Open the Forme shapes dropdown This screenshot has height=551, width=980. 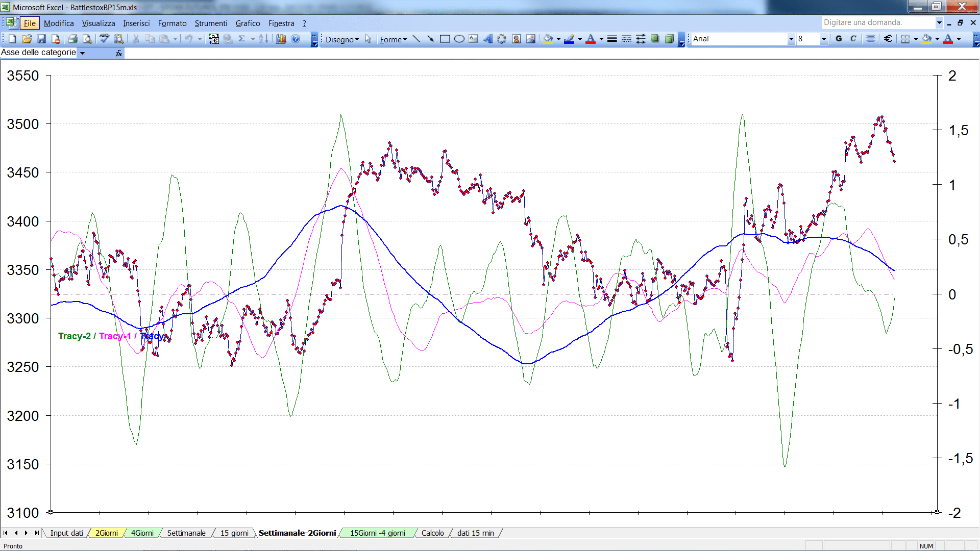coord(393,39)
